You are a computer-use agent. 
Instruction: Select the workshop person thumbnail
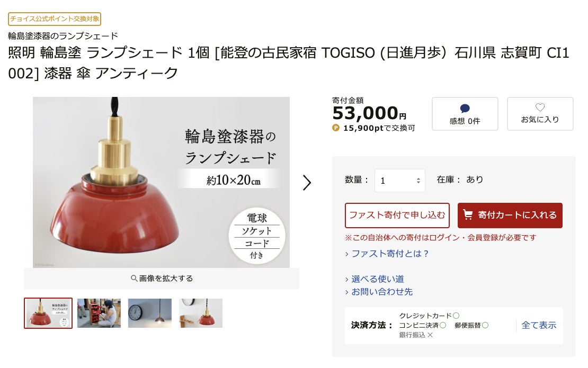click(99, 313)
